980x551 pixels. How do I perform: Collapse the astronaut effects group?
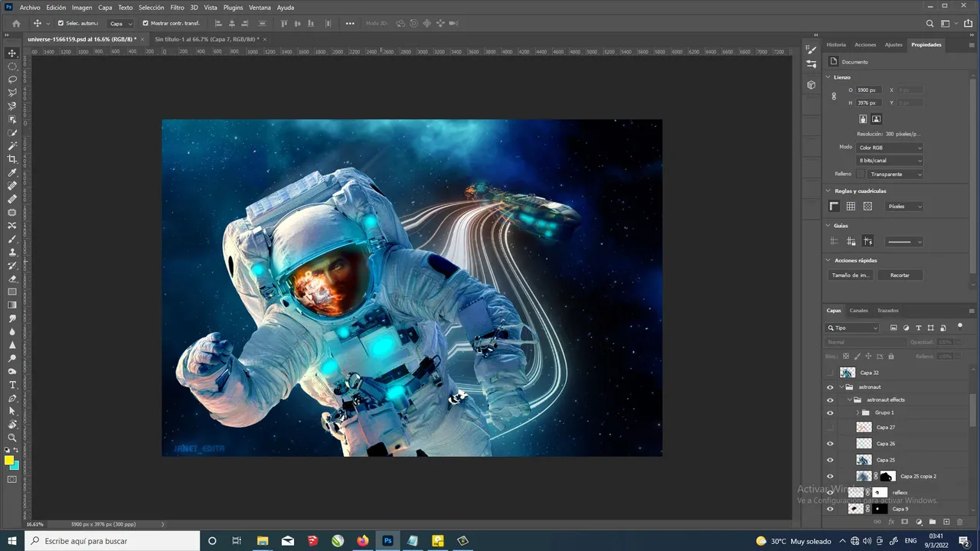[x=849, y=399]
